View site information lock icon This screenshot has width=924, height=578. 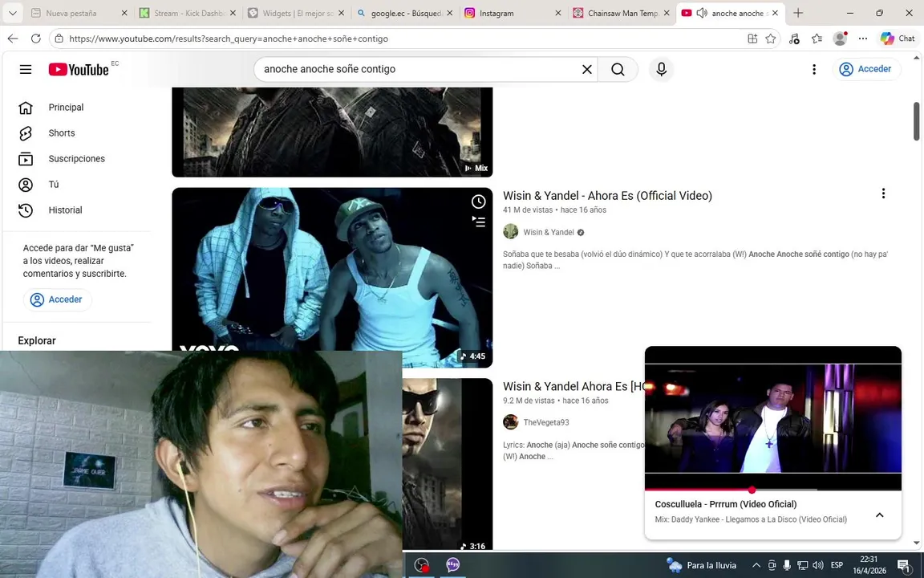click(x=59, y=39)
